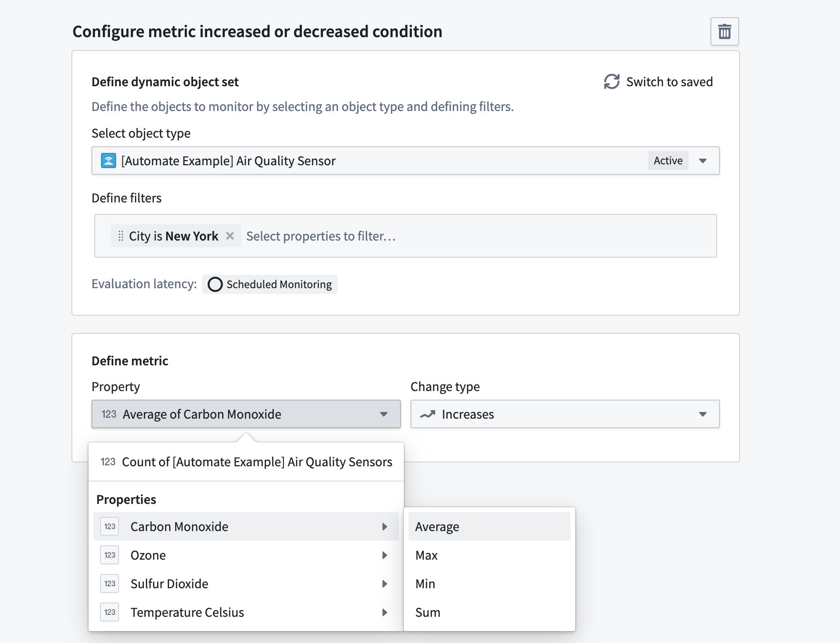This screenshot has width=840, height=643.
Task: Choose the Max aggregation
Action: click(490, 555)
